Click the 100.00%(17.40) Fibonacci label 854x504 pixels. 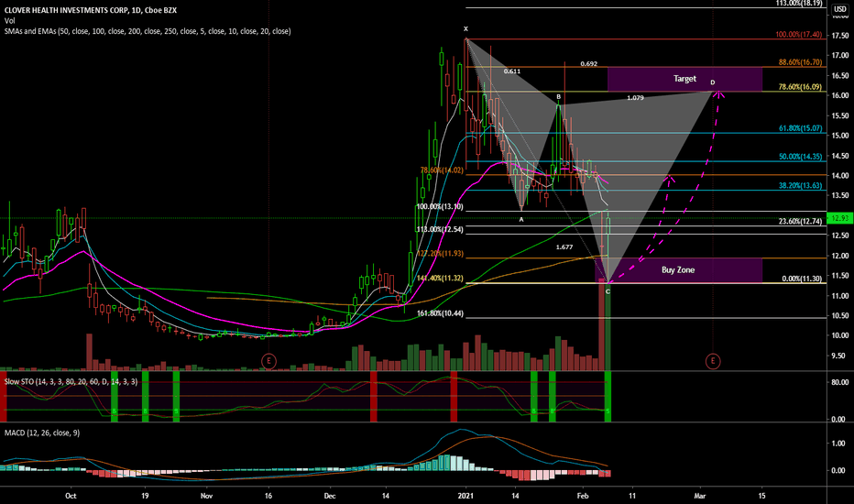[799, 34]
